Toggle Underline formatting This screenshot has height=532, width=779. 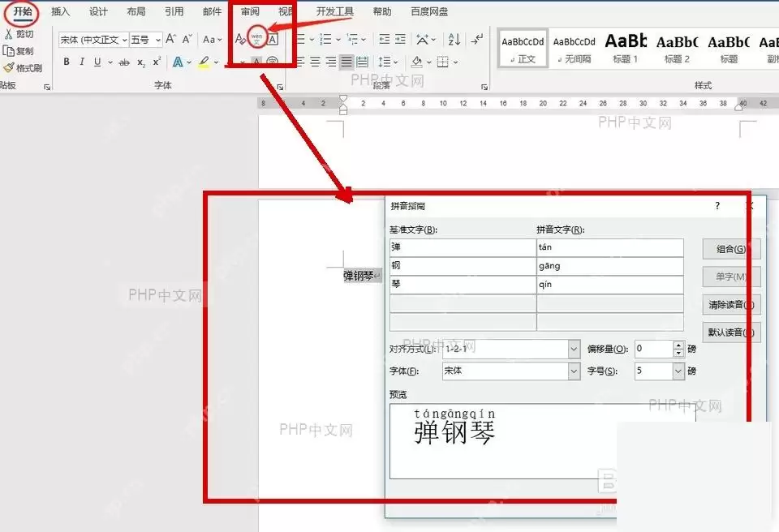[97, 62]
